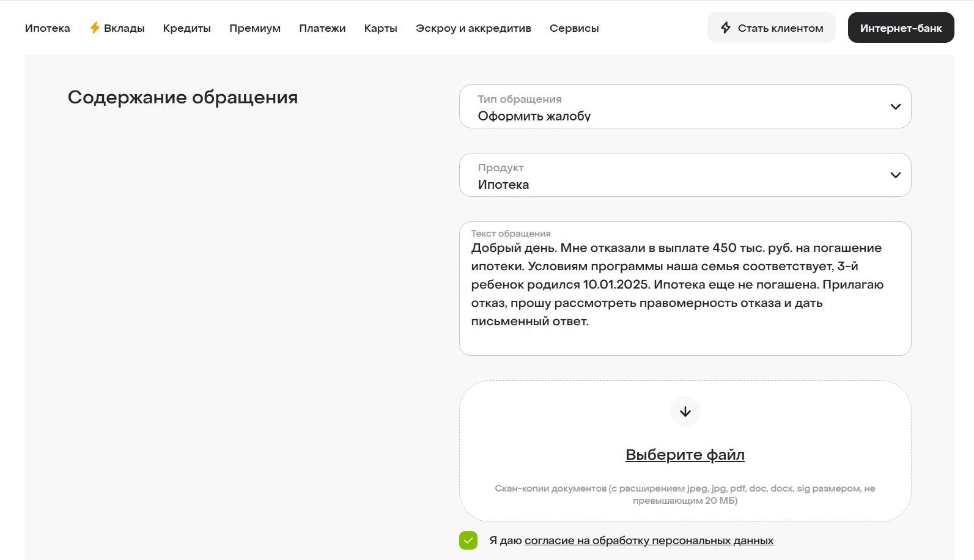
Task: Navigate to Карты in top menu
Action: point(380,28)
